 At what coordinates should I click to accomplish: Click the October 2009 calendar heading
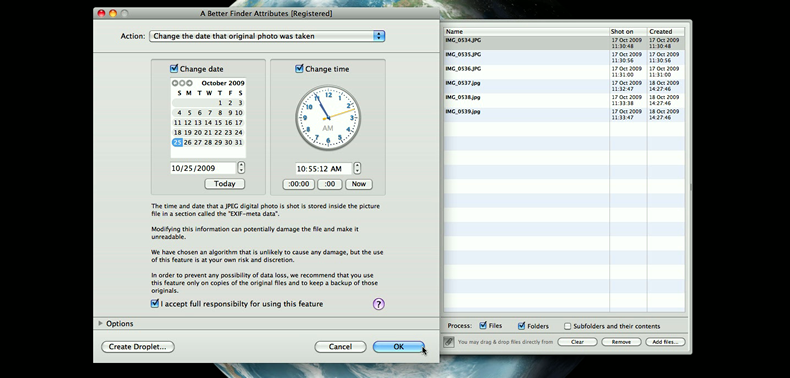[x=223, y=83]
